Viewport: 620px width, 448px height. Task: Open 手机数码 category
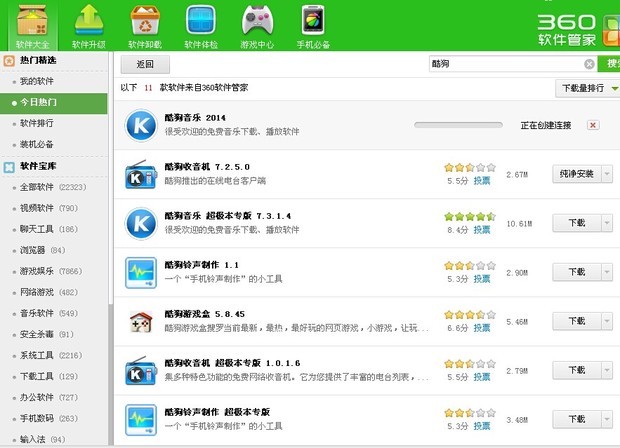pos(49,418)
